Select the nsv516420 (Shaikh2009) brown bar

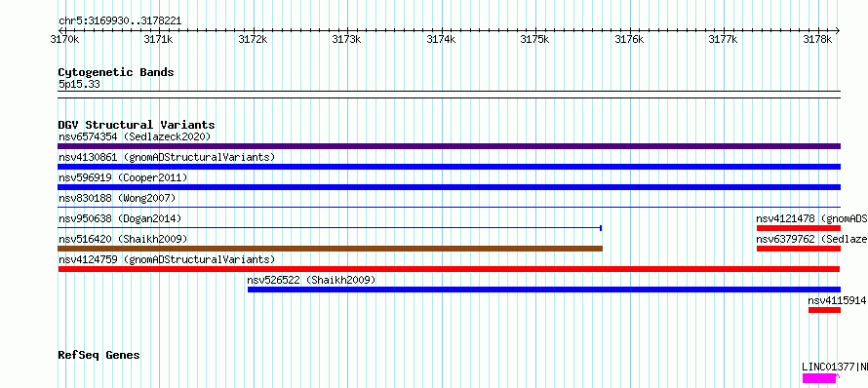point(330,249)
